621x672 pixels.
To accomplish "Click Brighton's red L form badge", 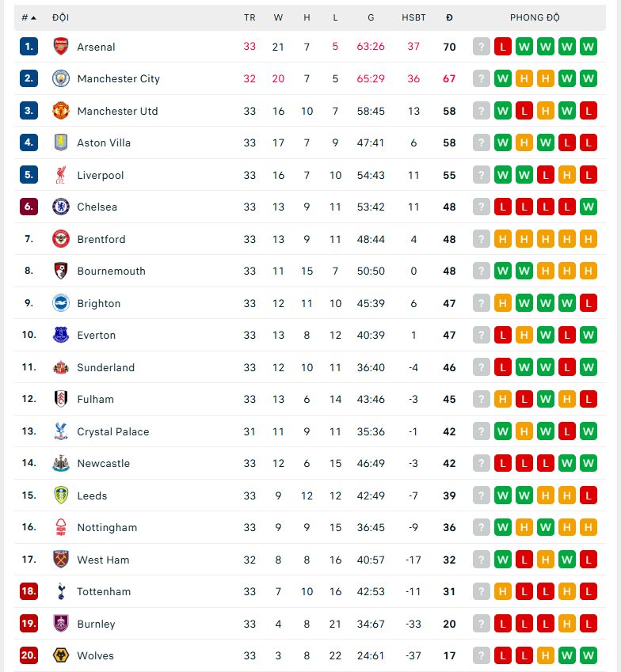I will [589, 303].
